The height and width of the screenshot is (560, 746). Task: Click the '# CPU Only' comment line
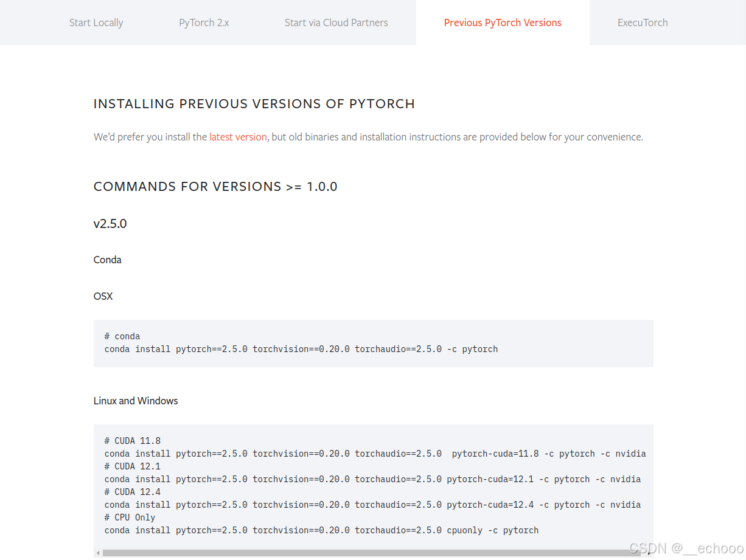130,517
